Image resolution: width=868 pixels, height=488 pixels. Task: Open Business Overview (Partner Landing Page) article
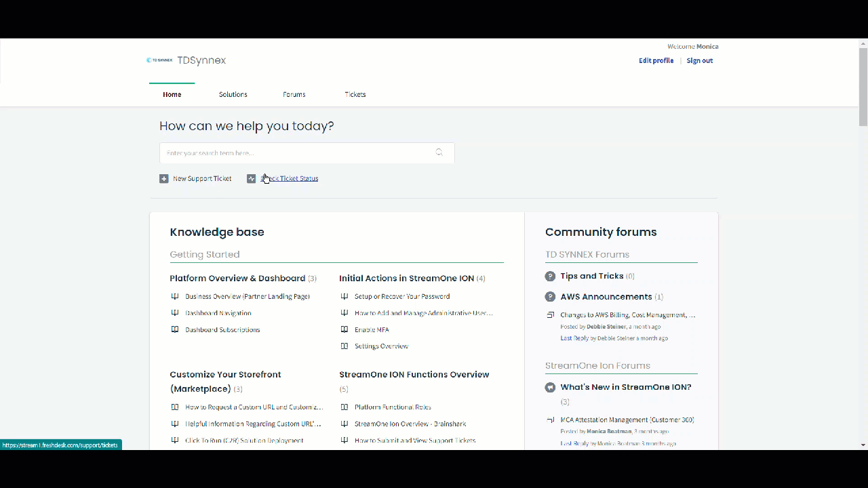click(x=248, y=296)
